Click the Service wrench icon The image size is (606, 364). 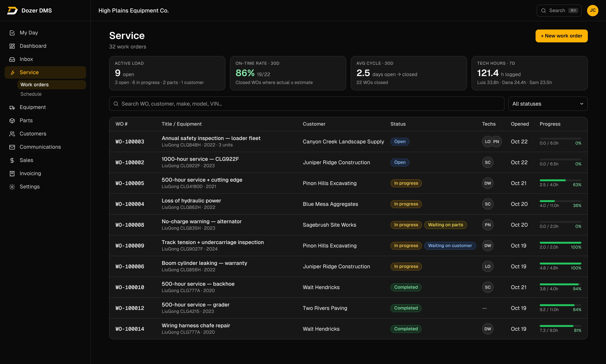point(12,73)
